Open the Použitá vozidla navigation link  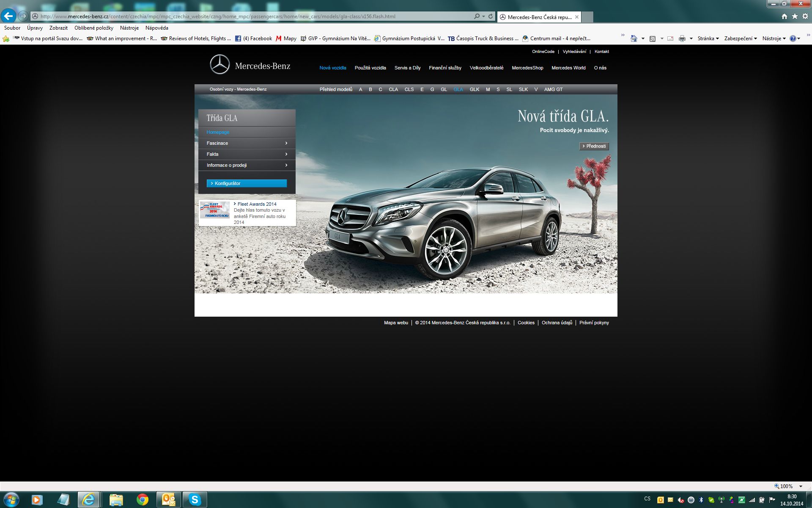tap(370, 68)
